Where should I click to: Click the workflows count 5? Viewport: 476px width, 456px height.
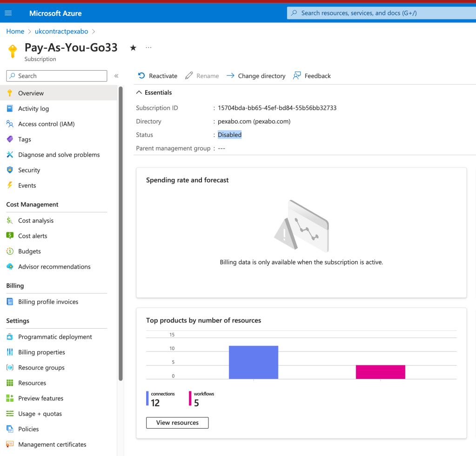(x=196, y=403)
